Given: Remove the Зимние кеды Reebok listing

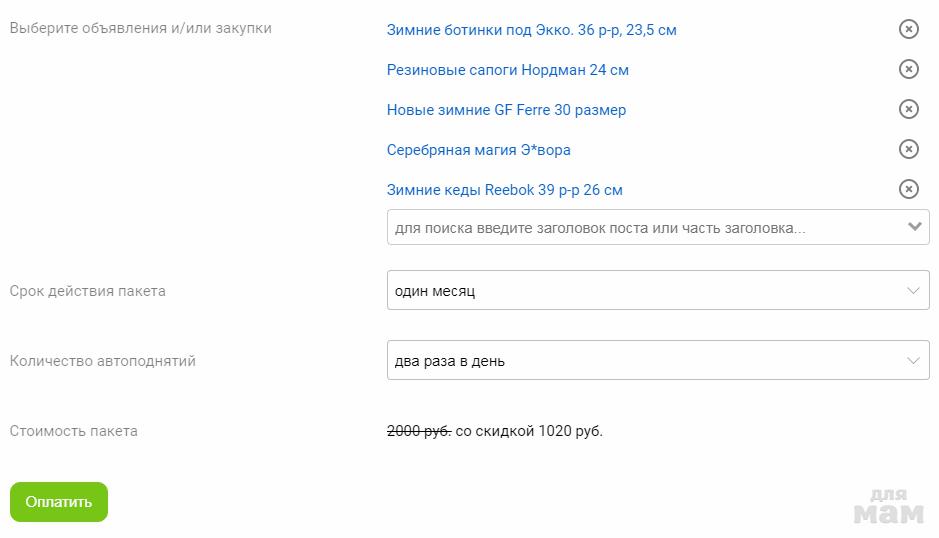Looking at the screenshot, I should pos(908,189).
